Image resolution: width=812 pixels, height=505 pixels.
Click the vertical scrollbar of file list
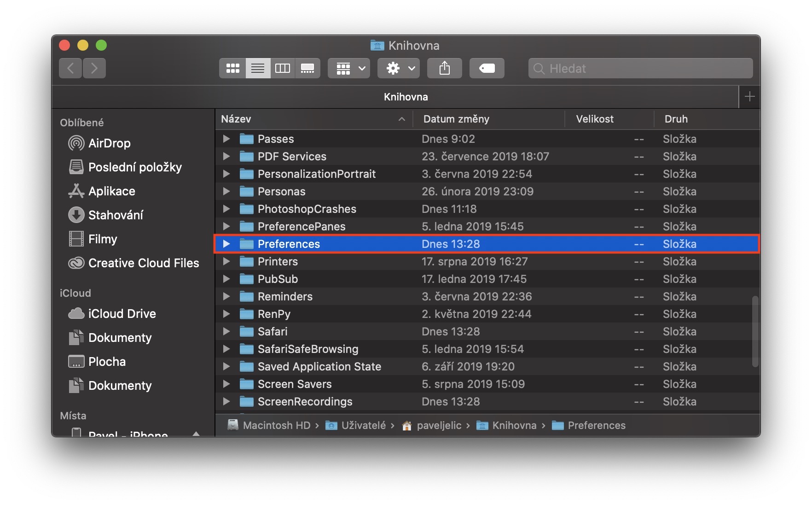[x=755, y=331]
